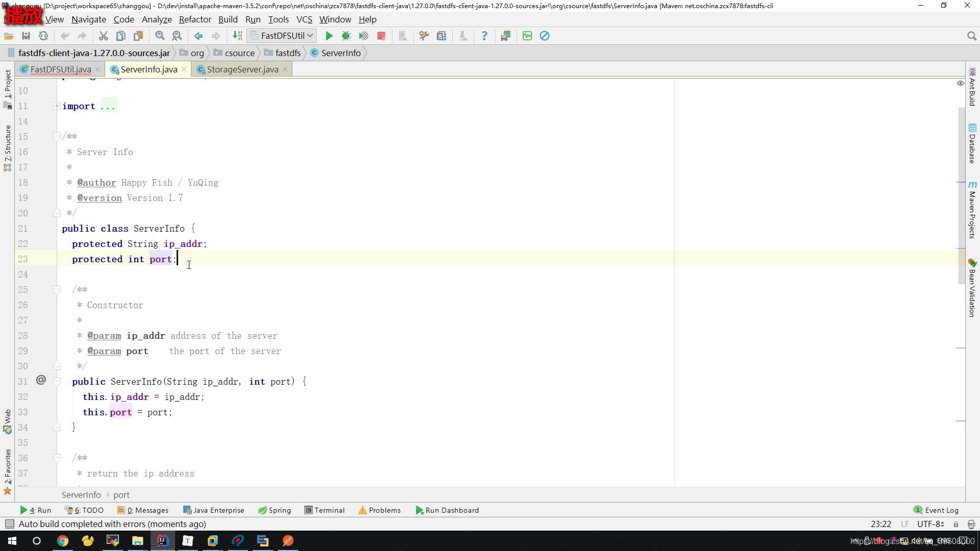
Task: Switch to the StorageServer.java tab
Action: click(242, 69)
